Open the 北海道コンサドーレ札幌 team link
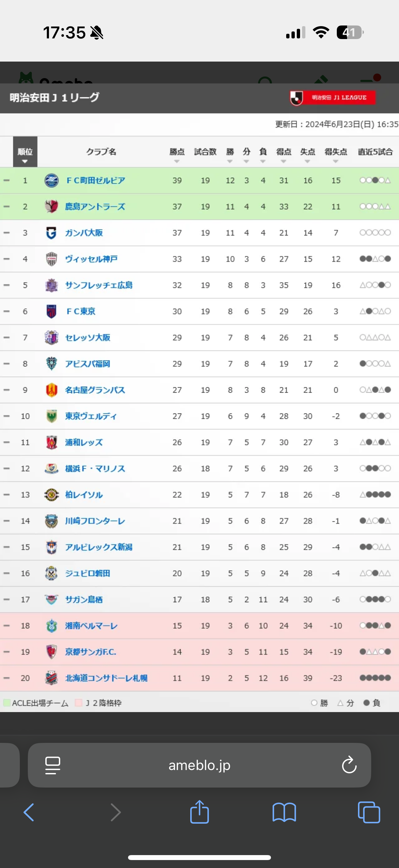 (107, 678)
